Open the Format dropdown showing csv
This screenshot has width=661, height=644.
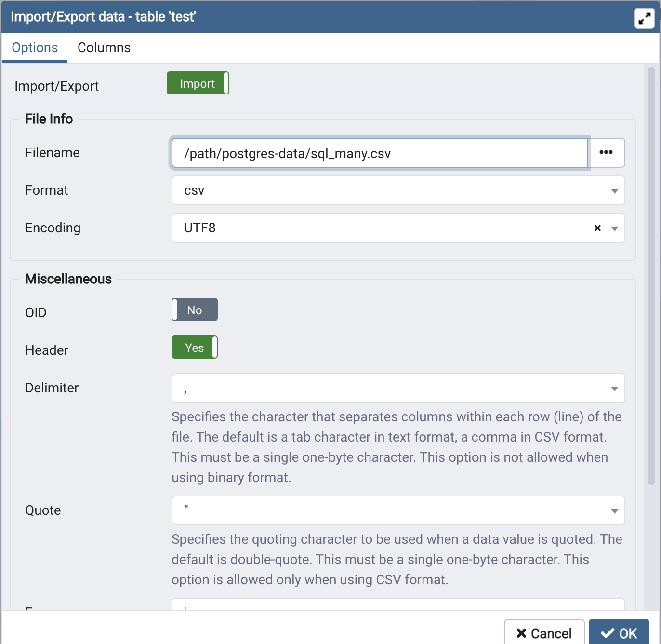(398, 190)
